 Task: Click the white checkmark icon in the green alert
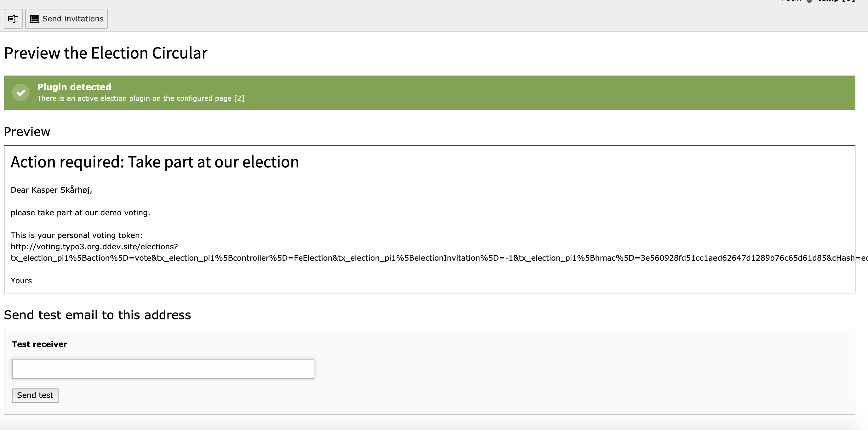point(20,92)
